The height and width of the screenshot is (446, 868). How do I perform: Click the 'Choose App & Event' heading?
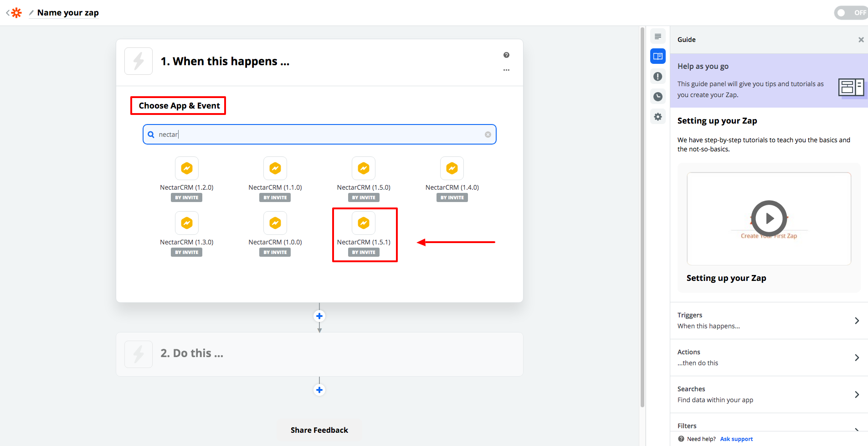click(179, 106)
